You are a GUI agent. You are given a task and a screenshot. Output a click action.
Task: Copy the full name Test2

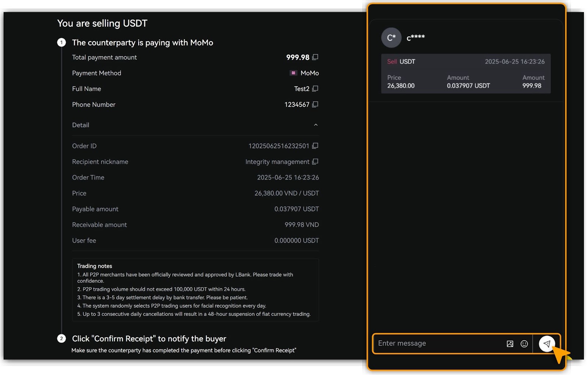[315, 89]
